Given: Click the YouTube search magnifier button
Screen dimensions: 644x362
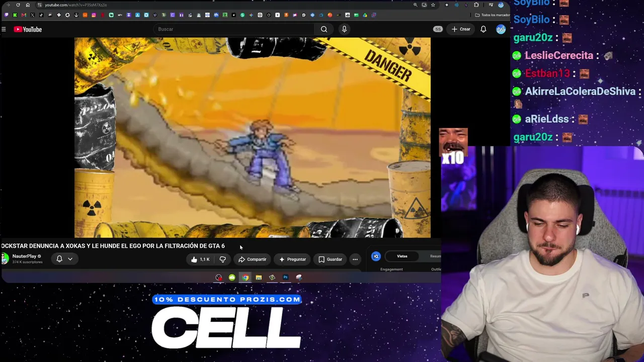Looking at the screenshot, I should (x=324, y=29).
